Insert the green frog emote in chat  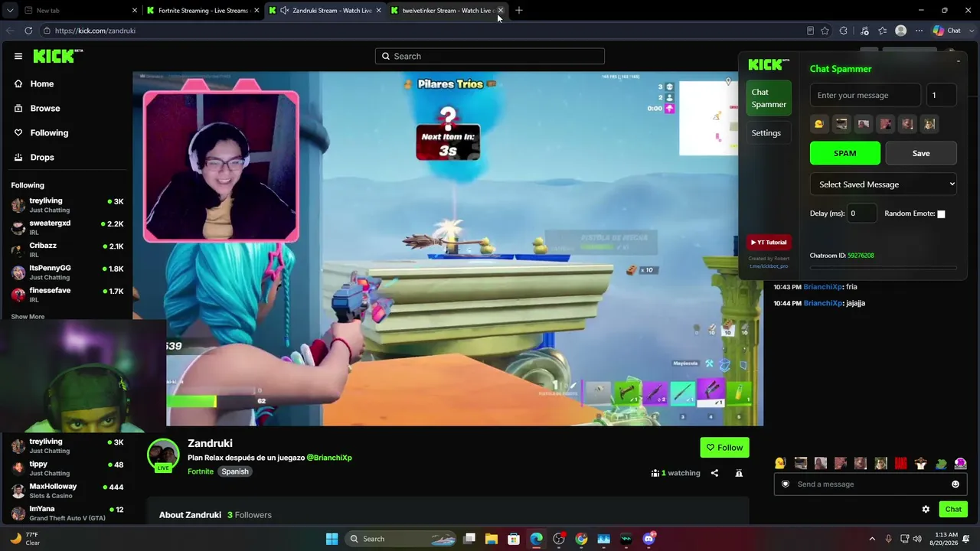941,463
